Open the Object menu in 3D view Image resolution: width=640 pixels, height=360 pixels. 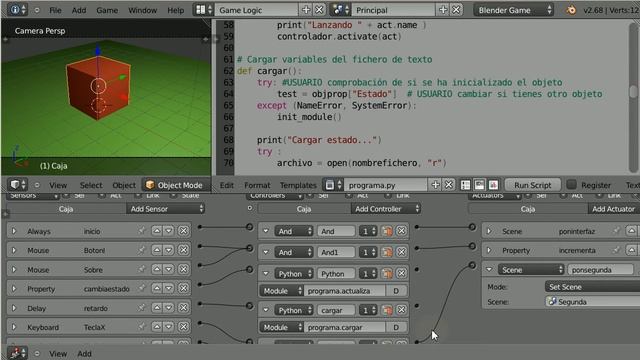pos(124,185)
